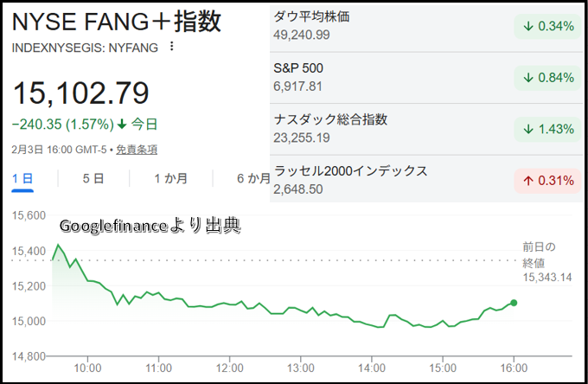588x384 pixels.
Task: Click the 15,102.79 index price
Action: [x=80, y=93]
